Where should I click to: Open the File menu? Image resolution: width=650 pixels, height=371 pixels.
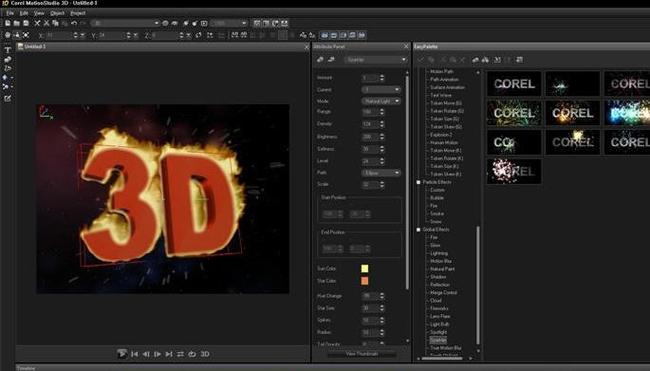coord(10,13)
